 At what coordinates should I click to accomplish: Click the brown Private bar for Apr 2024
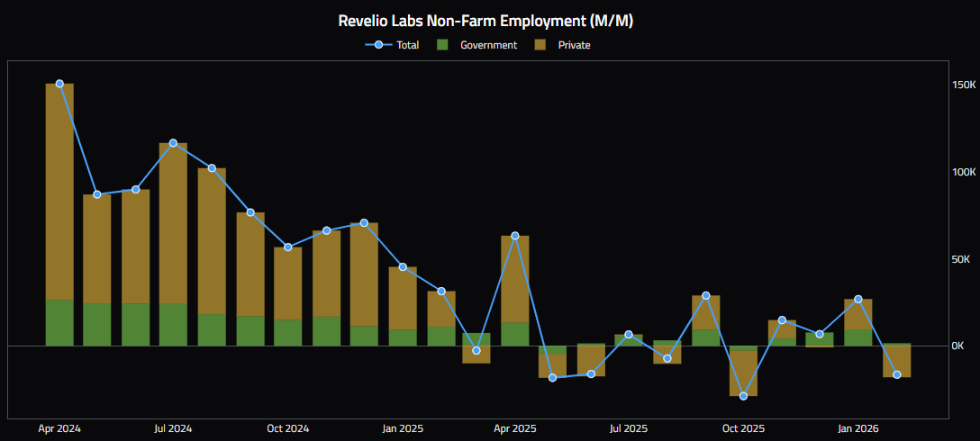tap(59, 192)
